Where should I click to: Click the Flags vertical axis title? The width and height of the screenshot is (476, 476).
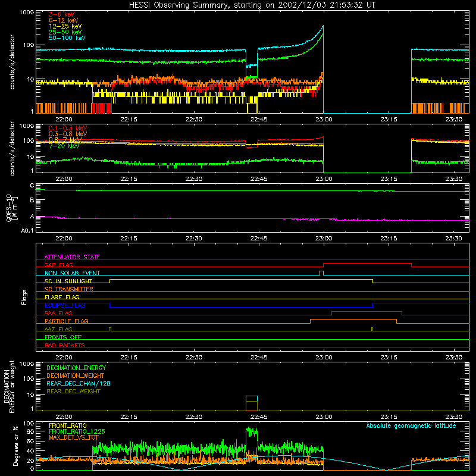[x=24, y=297]
